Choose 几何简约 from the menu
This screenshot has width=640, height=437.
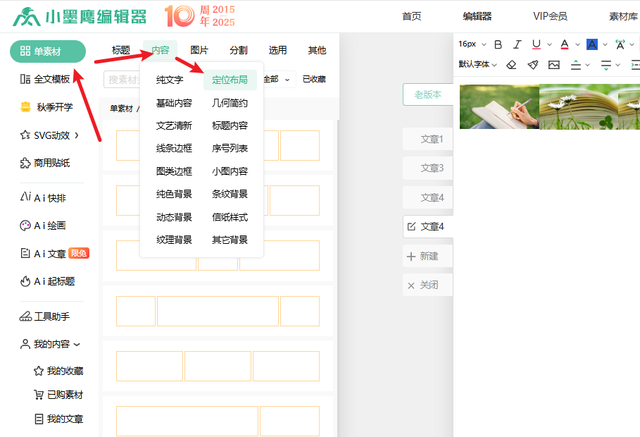230,103
